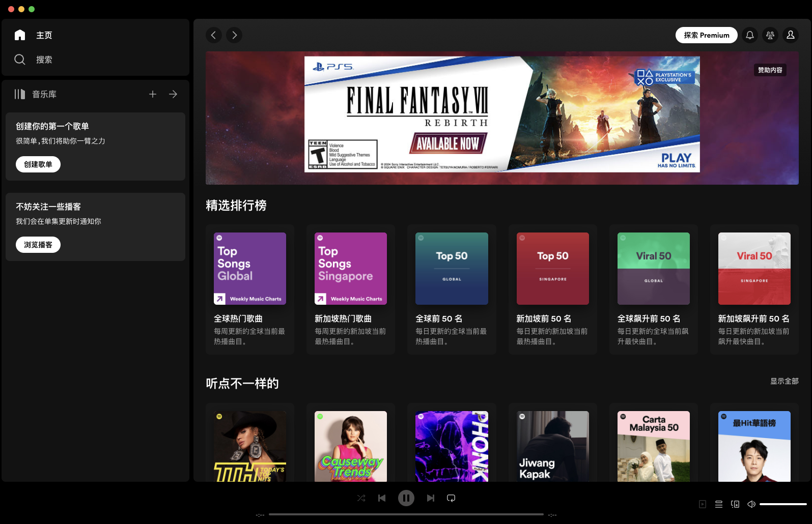Click the plus icon to create playlist
This screenshot has width=812, height=524.
[x=153, y=94]
